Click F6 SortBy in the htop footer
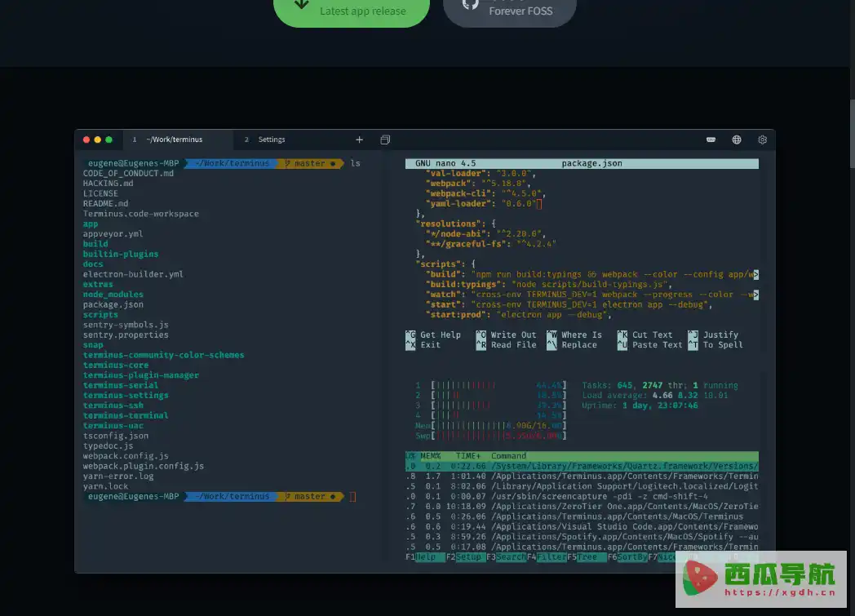 click(627, 556)
